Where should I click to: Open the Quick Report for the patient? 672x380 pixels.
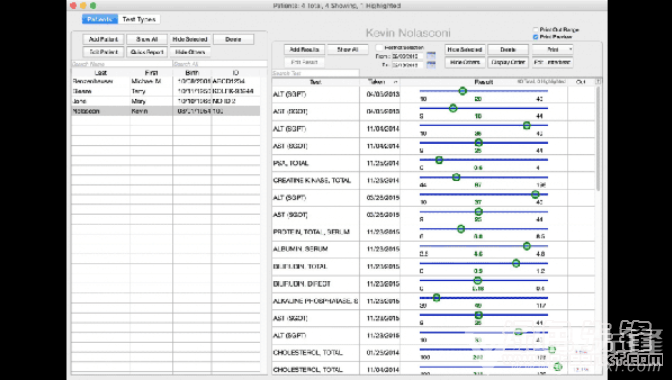click(x=147, y=52)
